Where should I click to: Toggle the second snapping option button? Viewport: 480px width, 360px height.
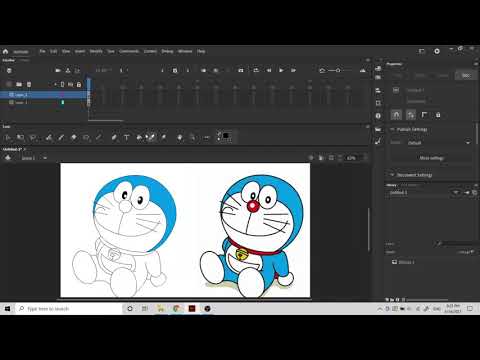(x=411, y=115)
